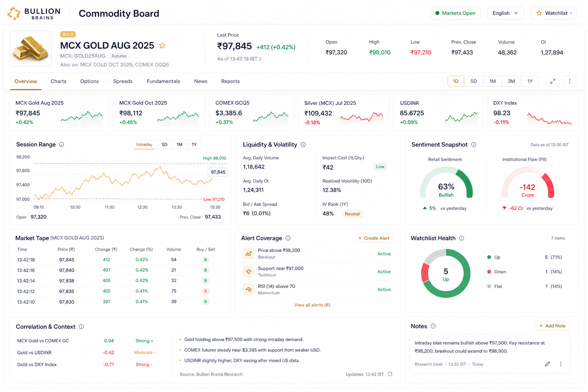
Task: Click the Watchlist Health donut chart
Action: (446, 273)
